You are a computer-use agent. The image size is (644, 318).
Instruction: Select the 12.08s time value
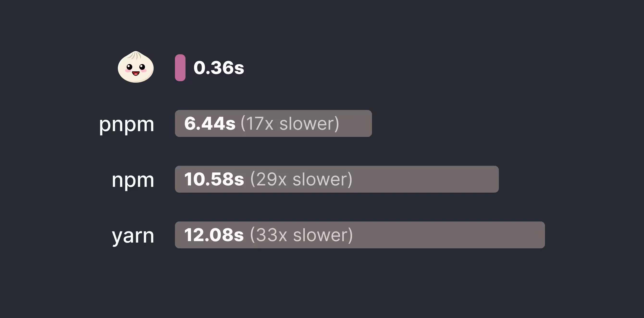[214, 235]
